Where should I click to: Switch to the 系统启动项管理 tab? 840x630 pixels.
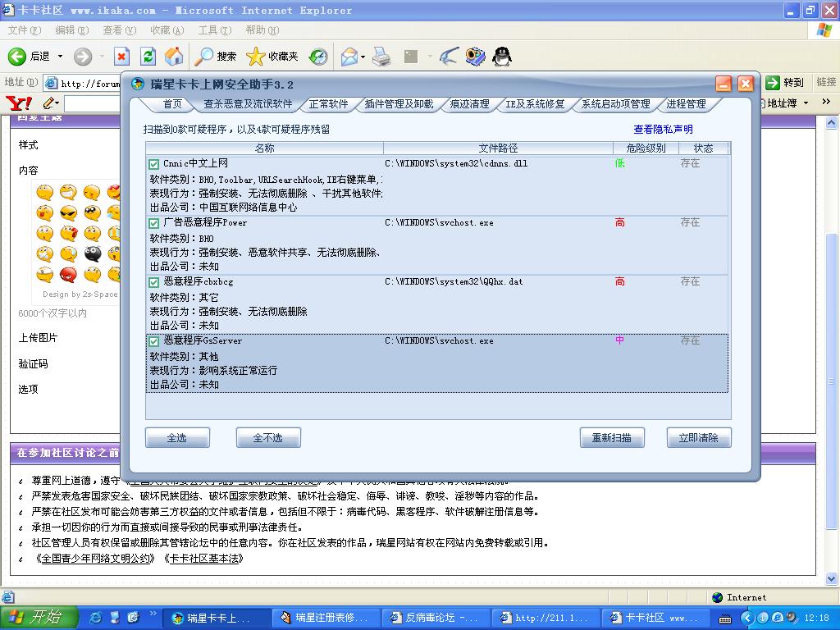[x=615, y=104]
